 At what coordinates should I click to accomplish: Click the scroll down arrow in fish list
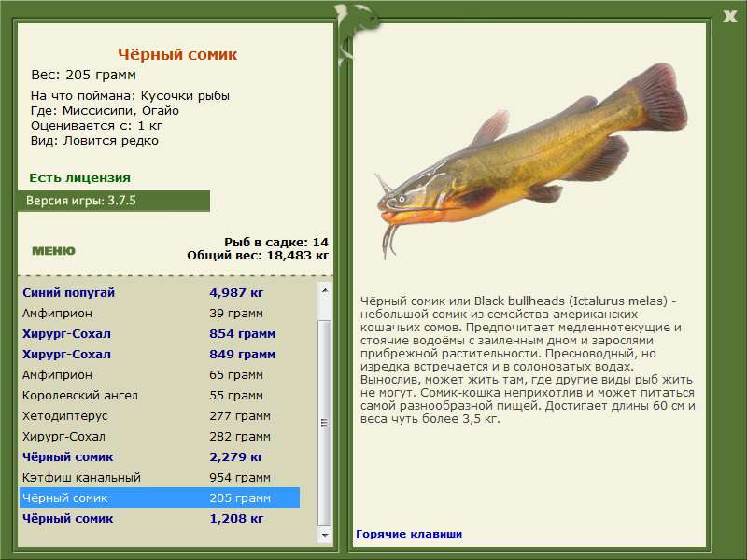coord(324,535)
